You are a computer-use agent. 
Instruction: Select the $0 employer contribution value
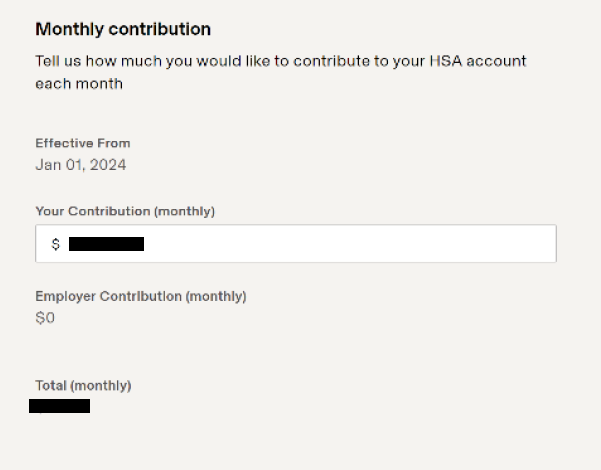tap(45, 318)
